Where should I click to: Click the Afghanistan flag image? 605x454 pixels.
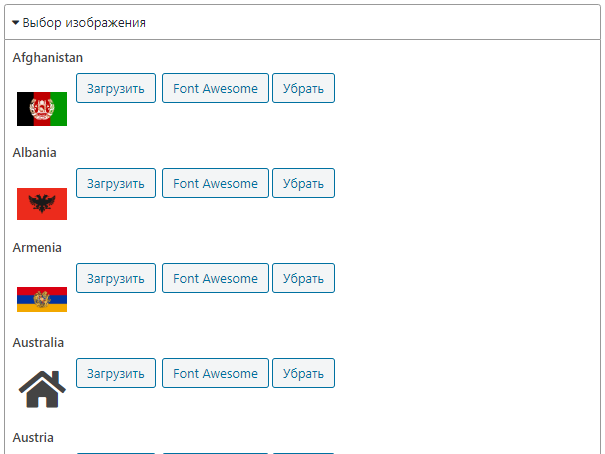(x=42, y=109)
